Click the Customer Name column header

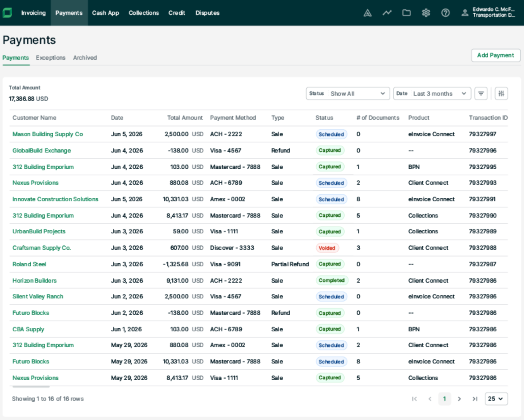pyautogui.click(x=34, y=118)
